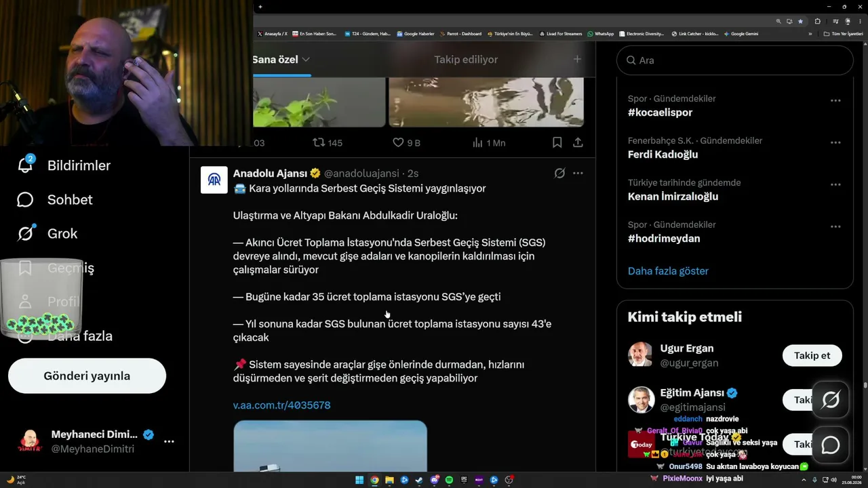Open the Grok icon in the sidebar

25,233
